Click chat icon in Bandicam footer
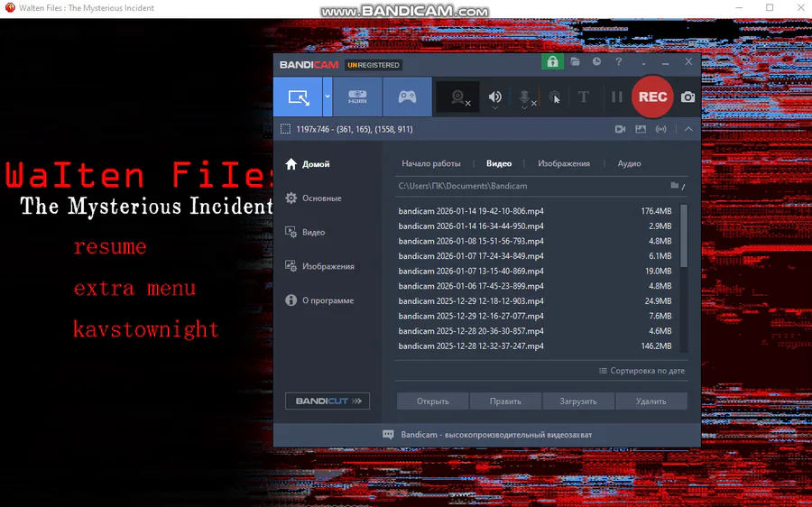The height and width of the screenshot is (507, 812). tap(388, 435)
